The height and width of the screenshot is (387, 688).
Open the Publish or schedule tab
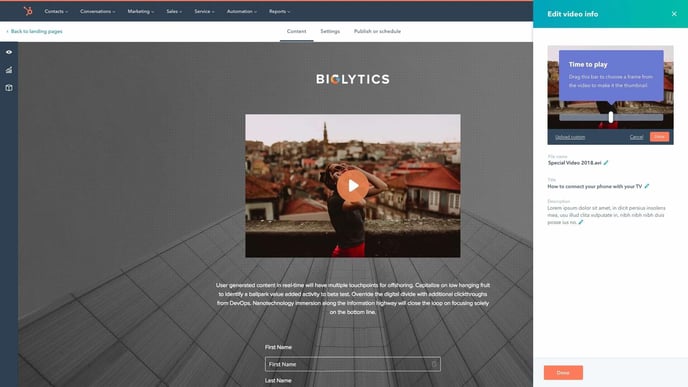(x=377, y=31)
